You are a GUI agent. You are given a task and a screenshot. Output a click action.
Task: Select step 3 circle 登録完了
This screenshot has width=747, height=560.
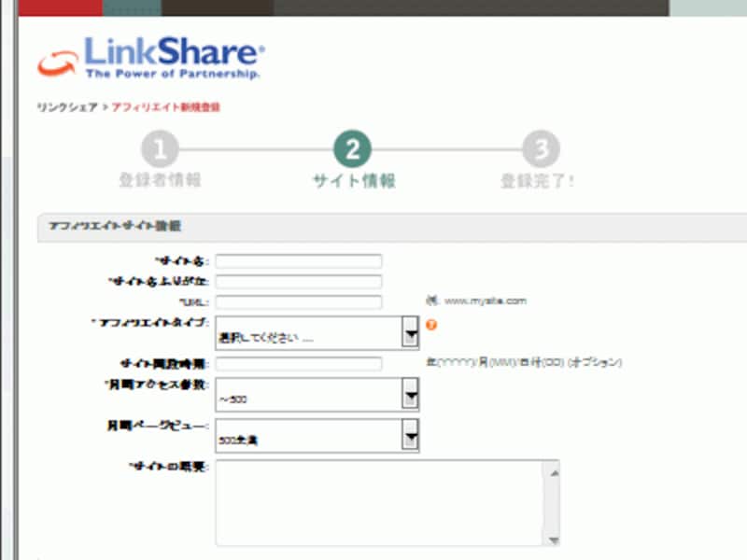[x=541, y=149]
